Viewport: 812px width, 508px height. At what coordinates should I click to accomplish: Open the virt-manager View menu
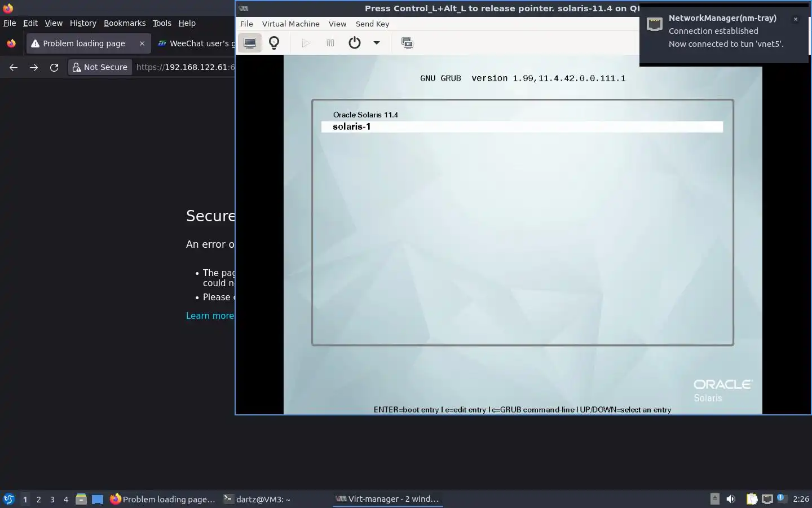click(337, 24)
